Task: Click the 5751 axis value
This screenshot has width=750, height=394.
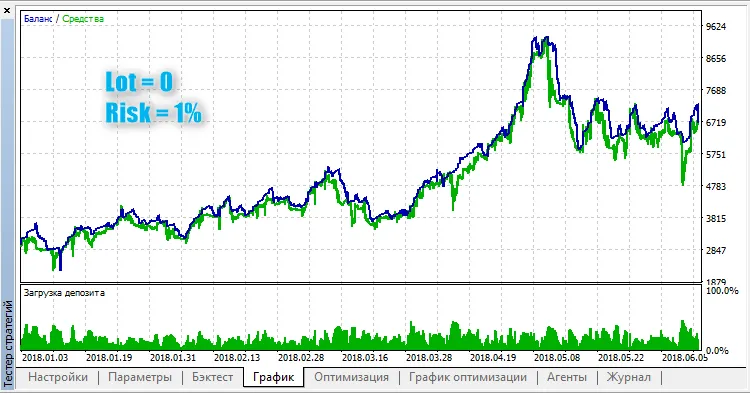Action: [716, 155]
